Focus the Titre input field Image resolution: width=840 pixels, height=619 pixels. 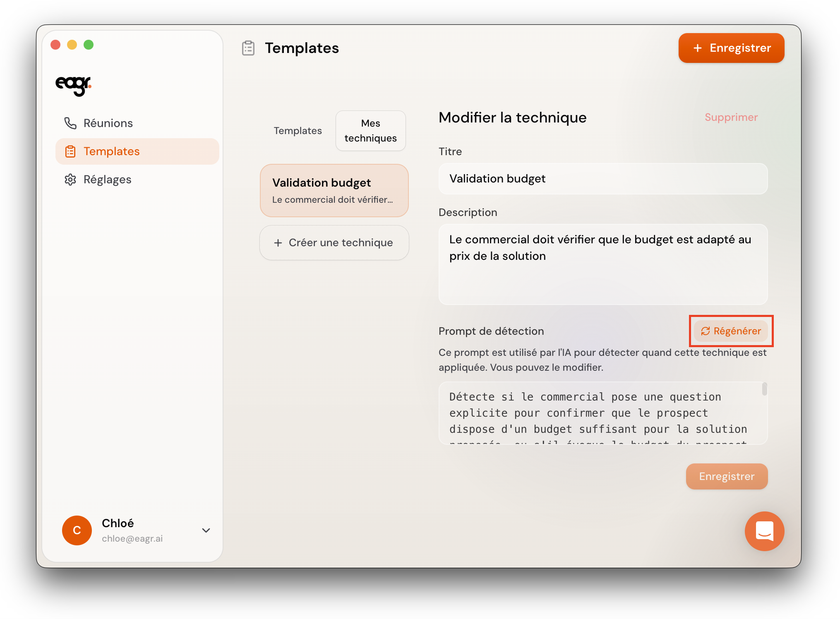click(602, 179)
